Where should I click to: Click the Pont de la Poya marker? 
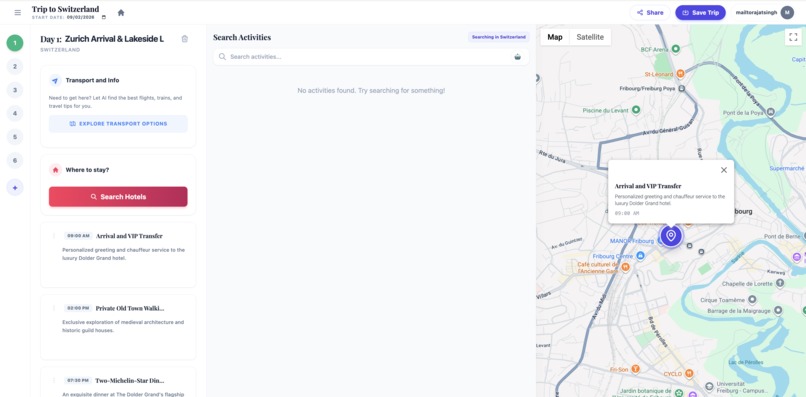pos(770,112)
